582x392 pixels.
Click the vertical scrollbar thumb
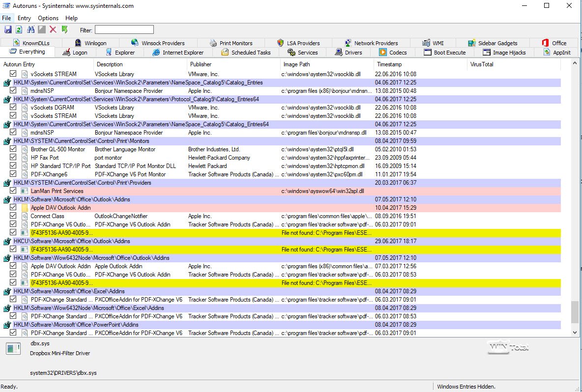click(575, 312)
